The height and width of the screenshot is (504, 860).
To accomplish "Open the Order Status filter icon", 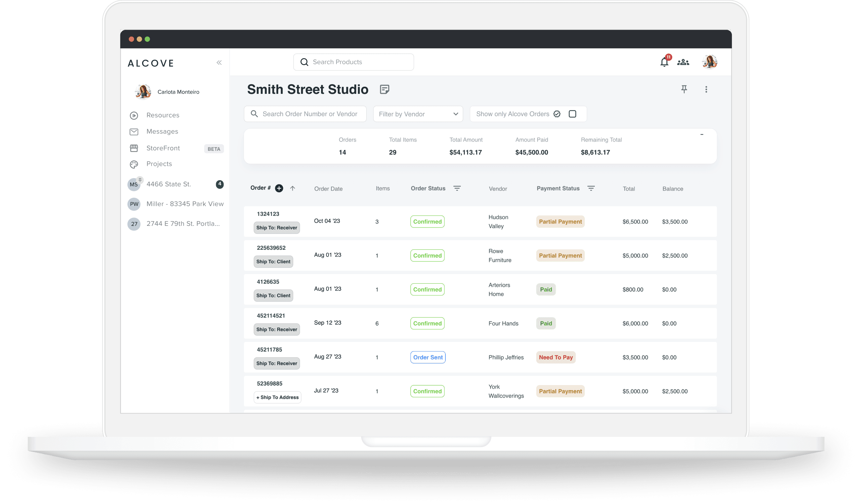I will (457, 188).
